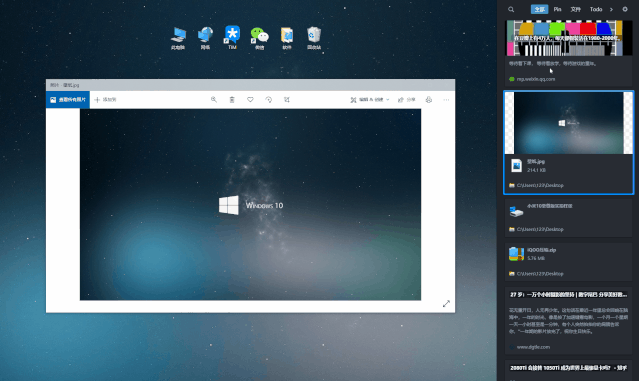Open the 软件 folder on desktop
The image size is (639, 381).
[287, 38]
